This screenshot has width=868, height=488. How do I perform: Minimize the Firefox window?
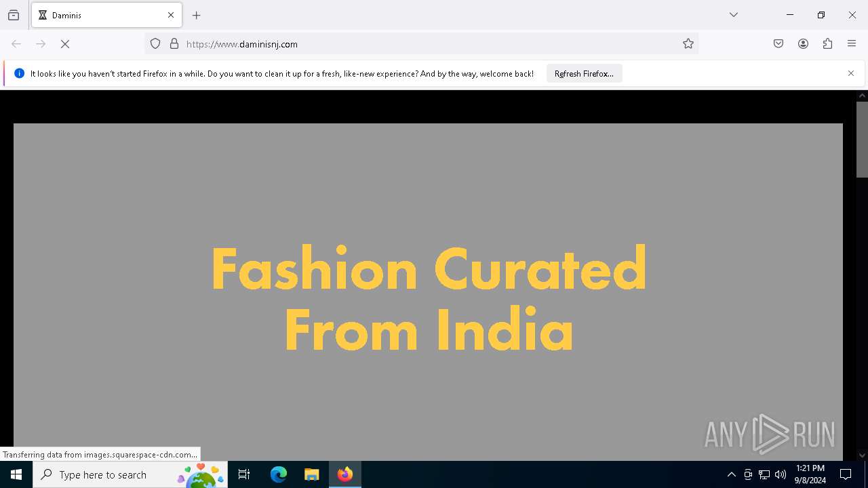pyautogui.click(x=790, y=15)
